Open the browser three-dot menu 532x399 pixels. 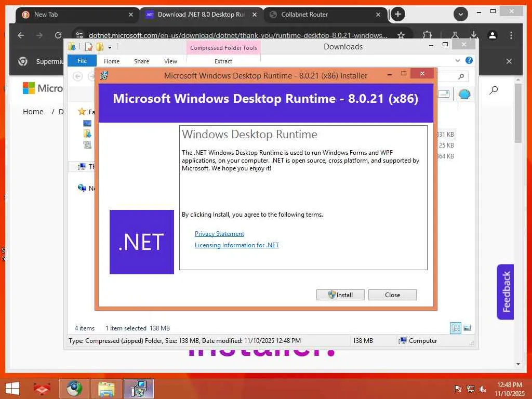click(511, 35)
